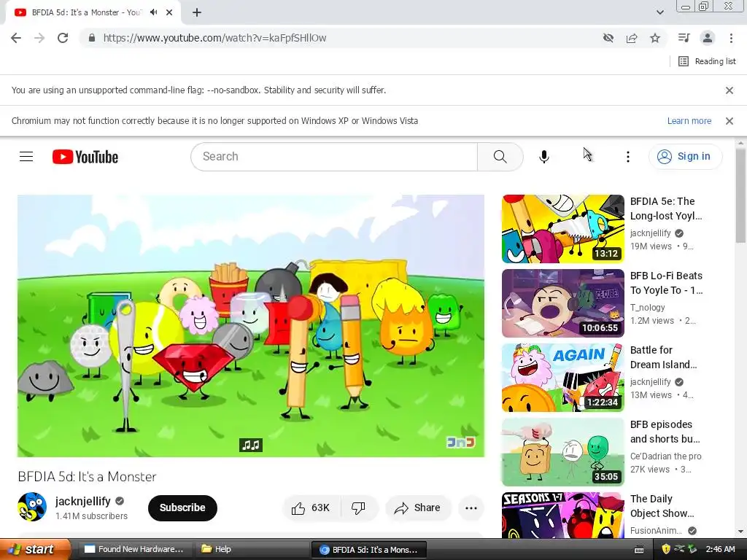Sign in to YouTube
The image size is (747, 560).
685,157
